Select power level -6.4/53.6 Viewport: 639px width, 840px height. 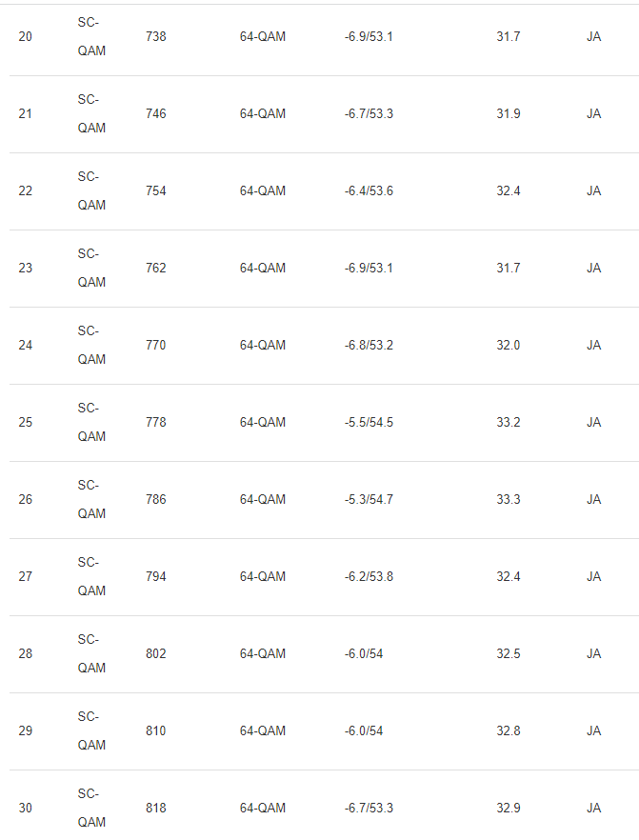click(369, 191)
